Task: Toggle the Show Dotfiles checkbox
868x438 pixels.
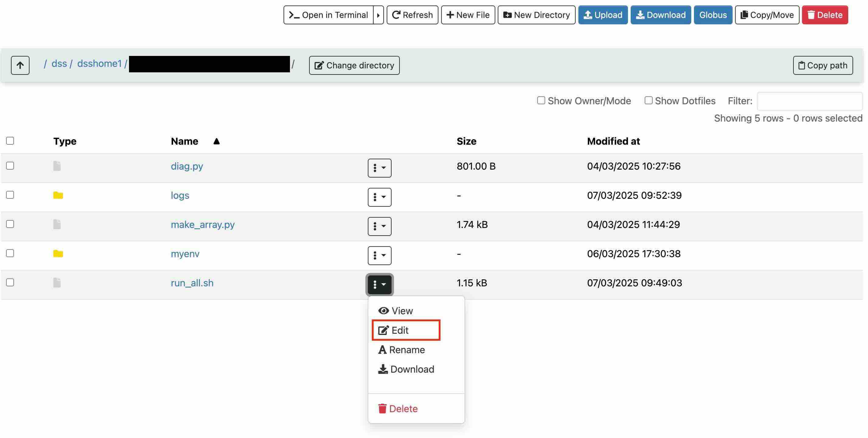Action: [x=648, y=100]
